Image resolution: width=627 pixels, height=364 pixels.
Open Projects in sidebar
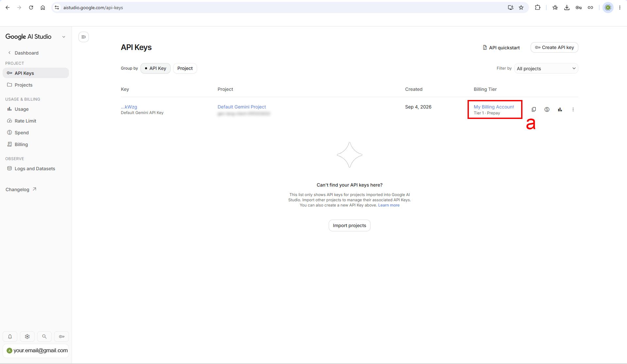[36, 85]
